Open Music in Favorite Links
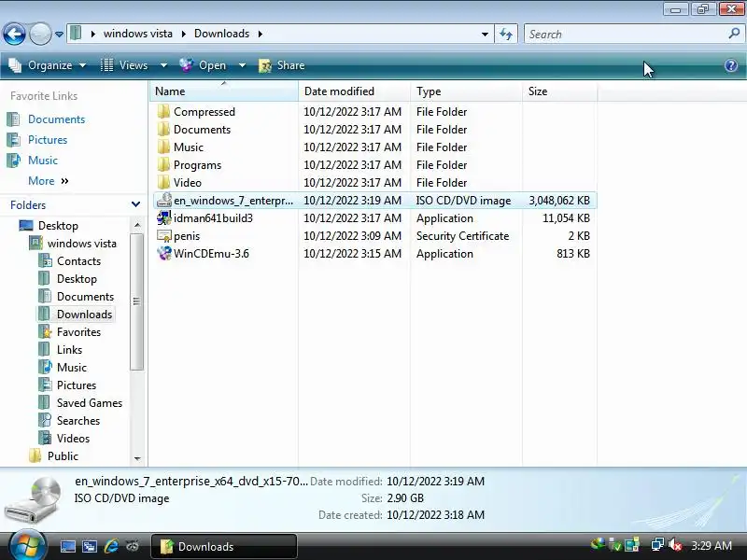This screenshot has width=747, height=560. point(42,160)
